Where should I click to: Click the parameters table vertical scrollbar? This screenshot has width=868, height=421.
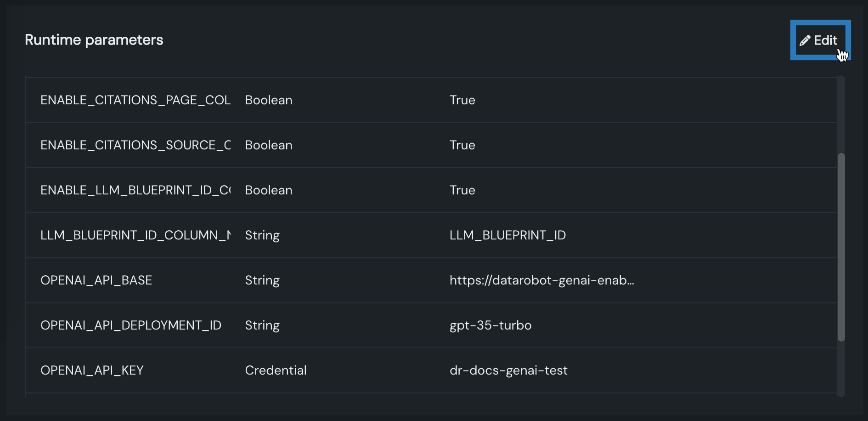pos(841,247)
